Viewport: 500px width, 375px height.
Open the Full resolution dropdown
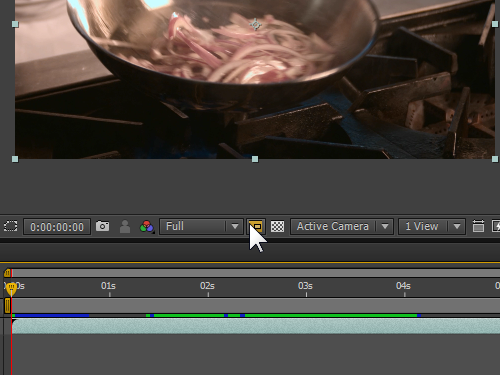click(x=201, y=227)
